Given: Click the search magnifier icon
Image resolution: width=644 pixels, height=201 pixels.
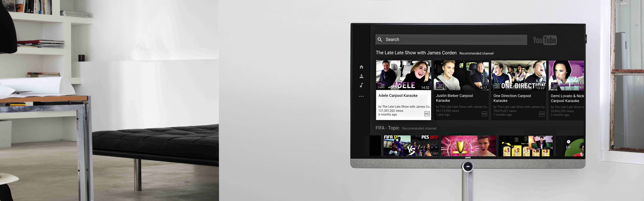Looking at the screenshot, I should point(380,40).
